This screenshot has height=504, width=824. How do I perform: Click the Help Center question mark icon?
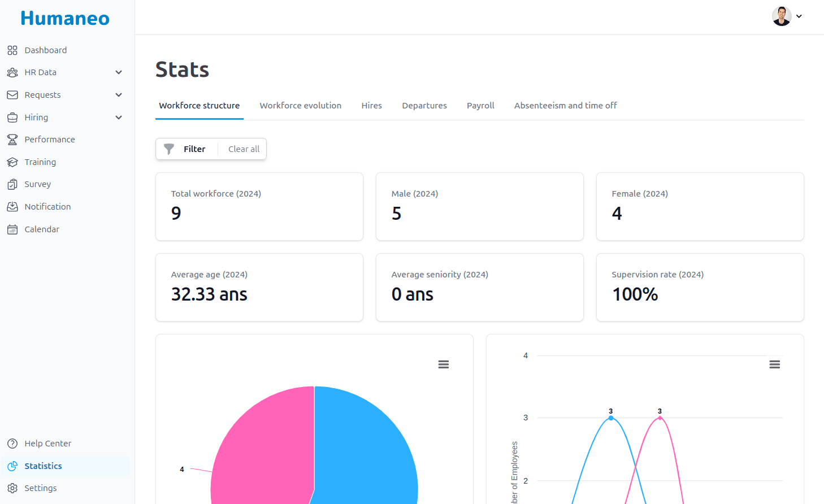tap(12, 444)
